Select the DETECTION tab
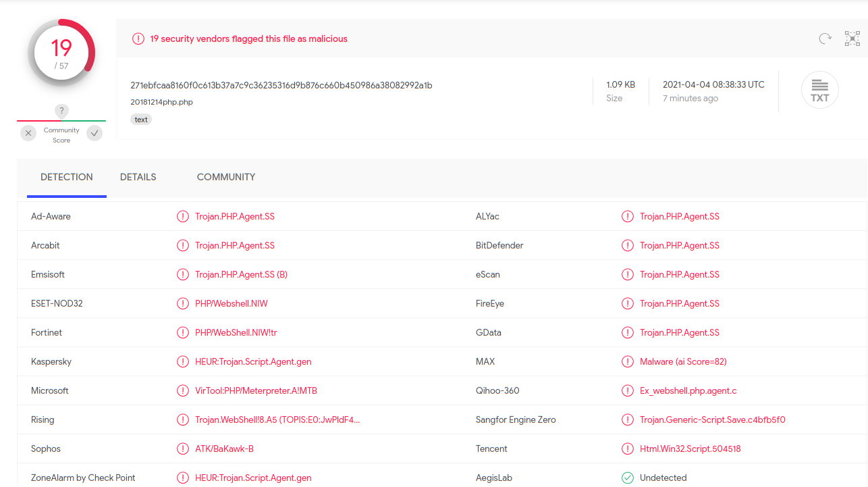Screen dimensions: 868x487 [67, 177]
